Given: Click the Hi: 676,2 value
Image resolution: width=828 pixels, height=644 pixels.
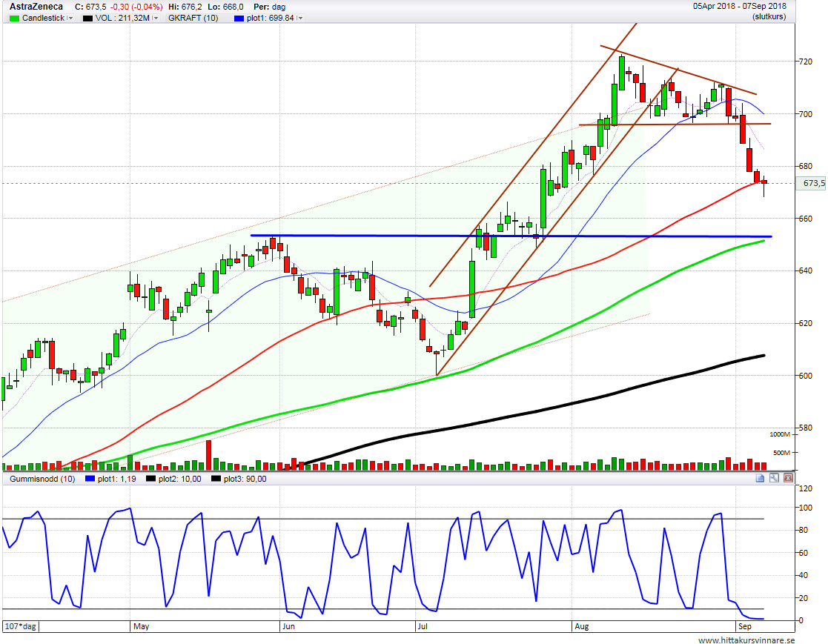Looking at the screenshot, I should [185, 7].
